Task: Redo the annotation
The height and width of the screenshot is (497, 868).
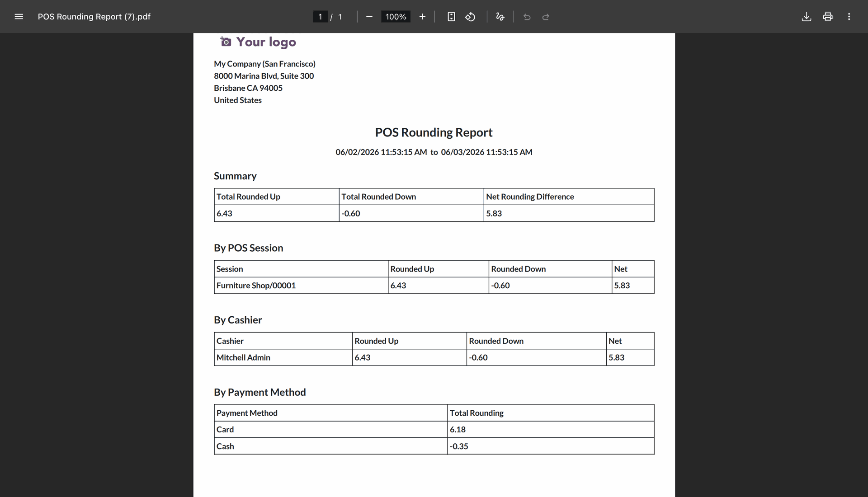Action: coord(546,17)
